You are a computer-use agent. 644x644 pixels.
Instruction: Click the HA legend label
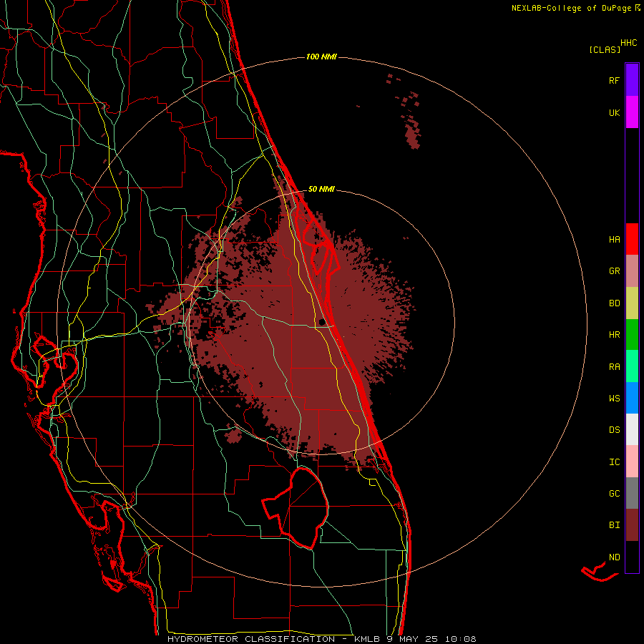point(614,239)
